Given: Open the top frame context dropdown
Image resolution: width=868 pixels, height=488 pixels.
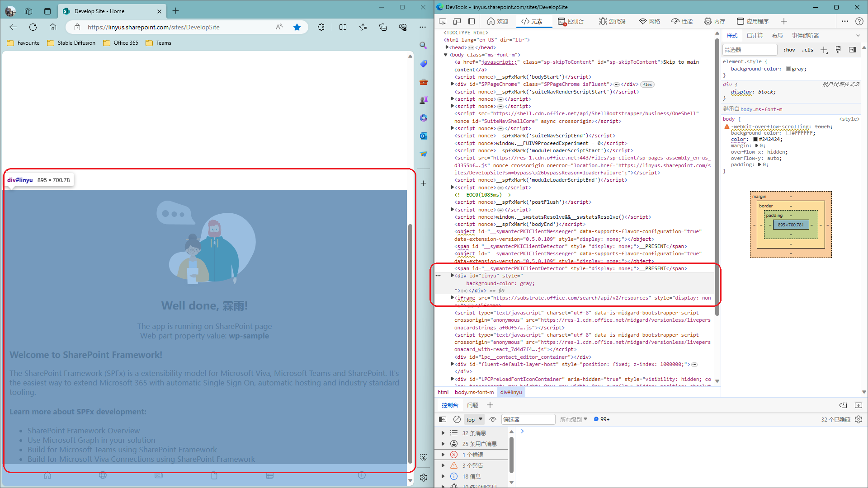Looking at the screenshot, I should (x=474, y=419).
